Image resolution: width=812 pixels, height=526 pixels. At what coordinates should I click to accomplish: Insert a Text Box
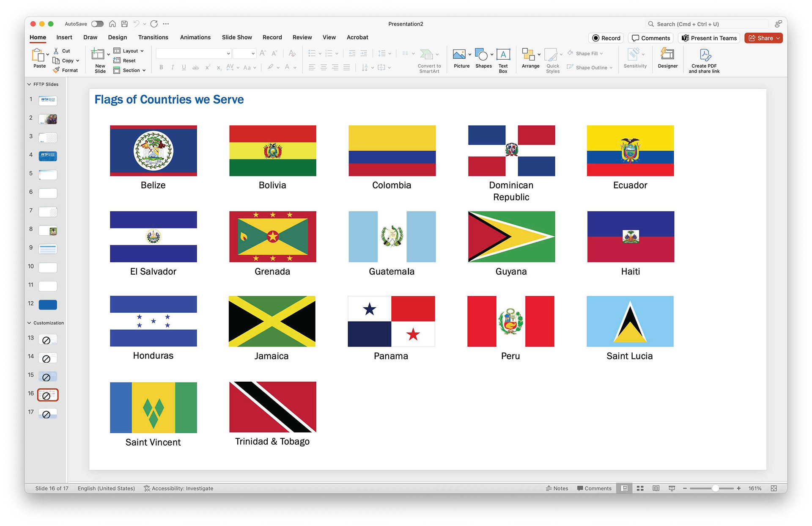(x=503, y=55)
